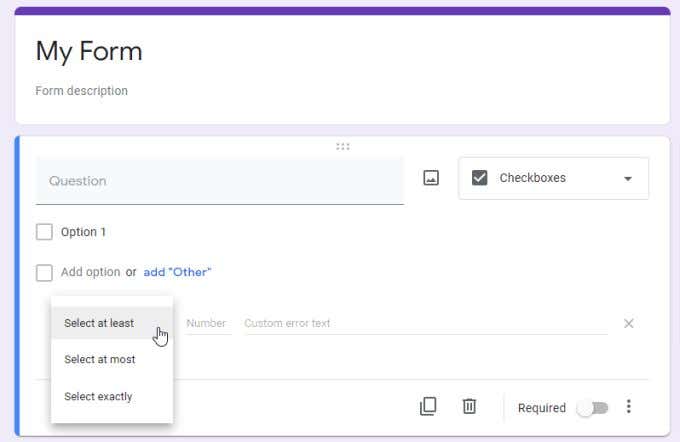Click the Custom error text field
The image size is (680, 442).
point(425,324)
